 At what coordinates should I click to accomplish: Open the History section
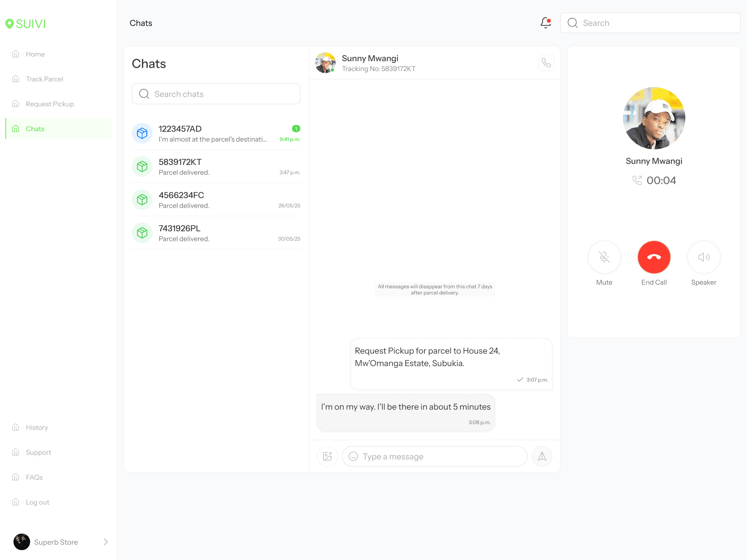click(x=37, y=428)
